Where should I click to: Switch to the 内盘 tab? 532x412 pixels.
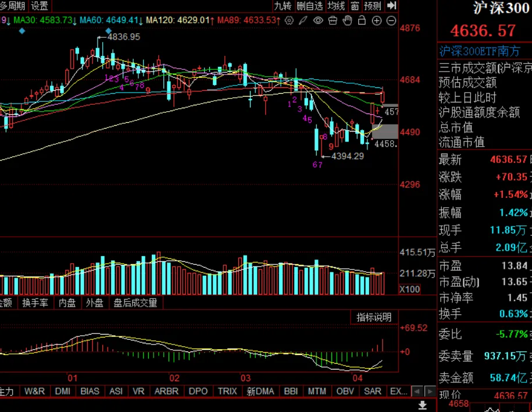tap(67, 303)
